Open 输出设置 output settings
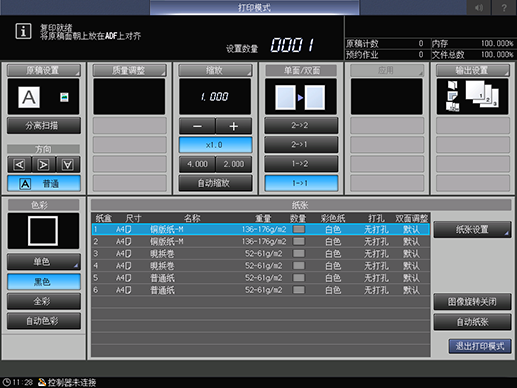Screen dimensions: 517x388 [x=473, y=70]
